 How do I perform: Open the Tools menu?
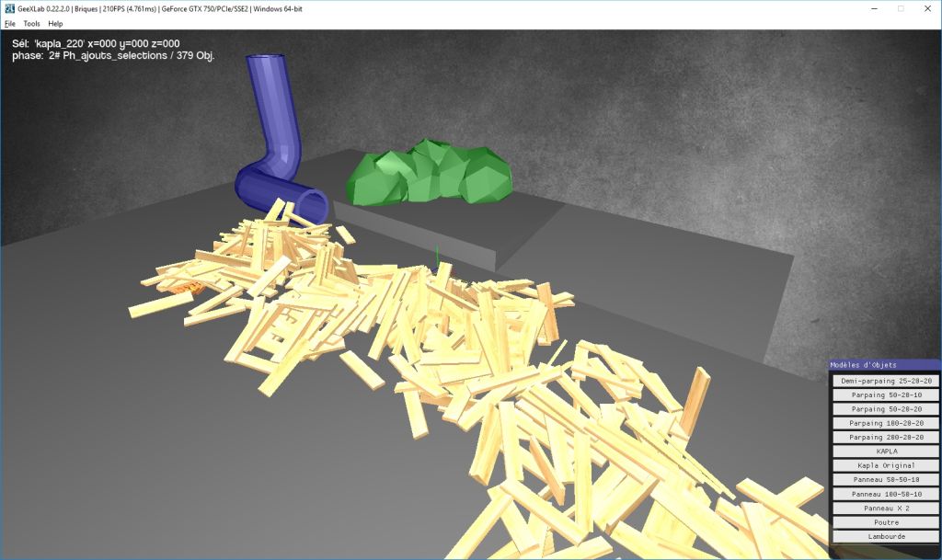(x=31, y=23)
